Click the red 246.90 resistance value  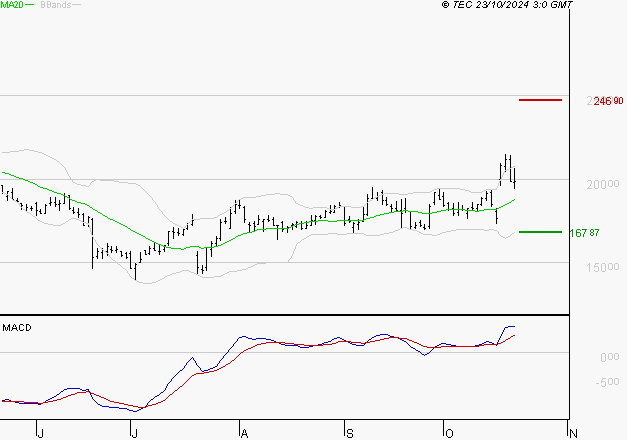(608, 101)
